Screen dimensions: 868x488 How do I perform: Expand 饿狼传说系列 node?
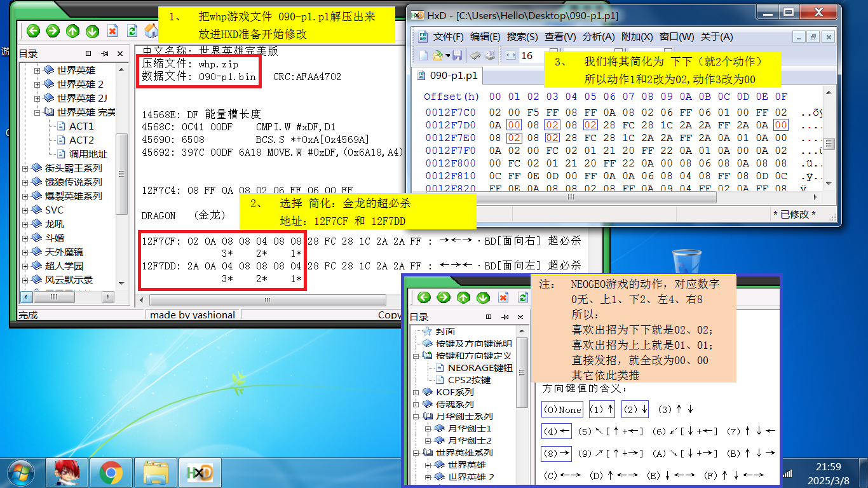coord(25,182)
